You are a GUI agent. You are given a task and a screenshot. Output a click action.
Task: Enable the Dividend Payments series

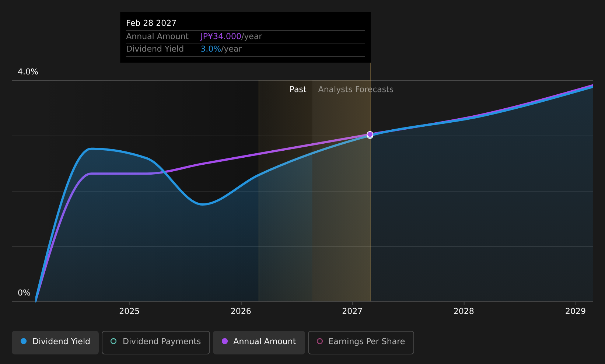click(155, 342)
